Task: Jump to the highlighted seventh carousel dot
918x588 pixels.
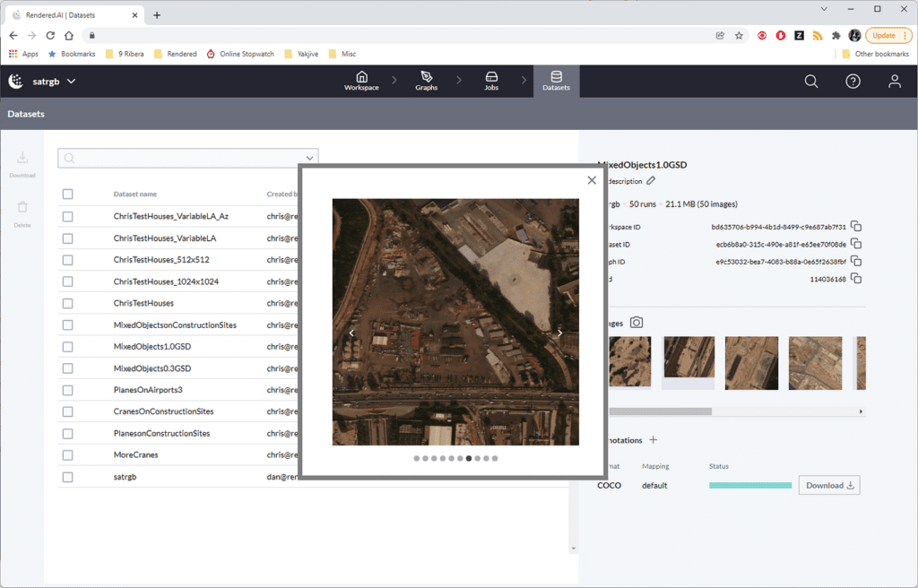Action: [x=468, y=459]
